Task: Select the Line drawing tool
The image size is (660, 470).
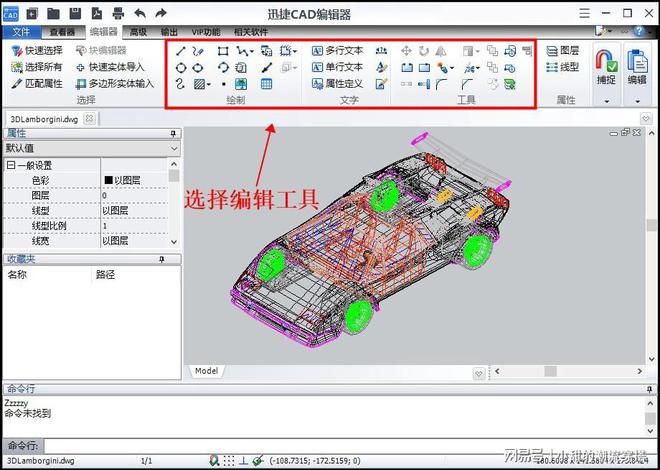Action: pos(181,51)
